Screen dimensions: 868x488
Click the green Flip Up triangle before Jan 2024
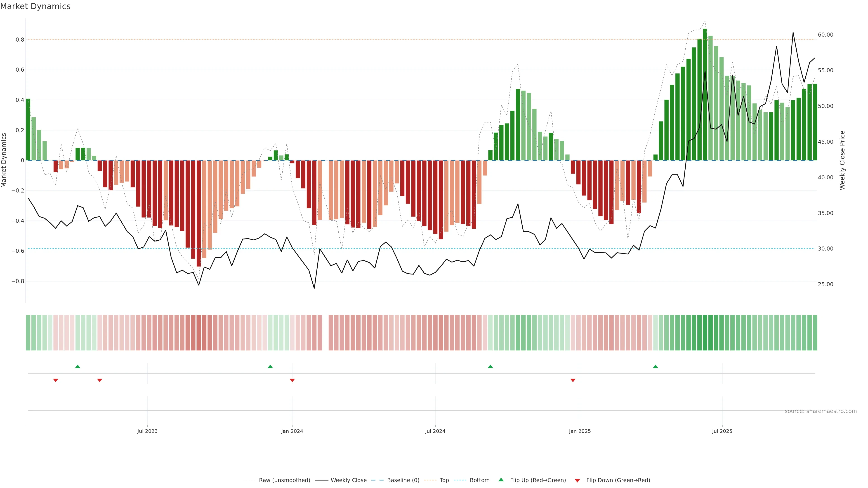(x=270, y=366)
